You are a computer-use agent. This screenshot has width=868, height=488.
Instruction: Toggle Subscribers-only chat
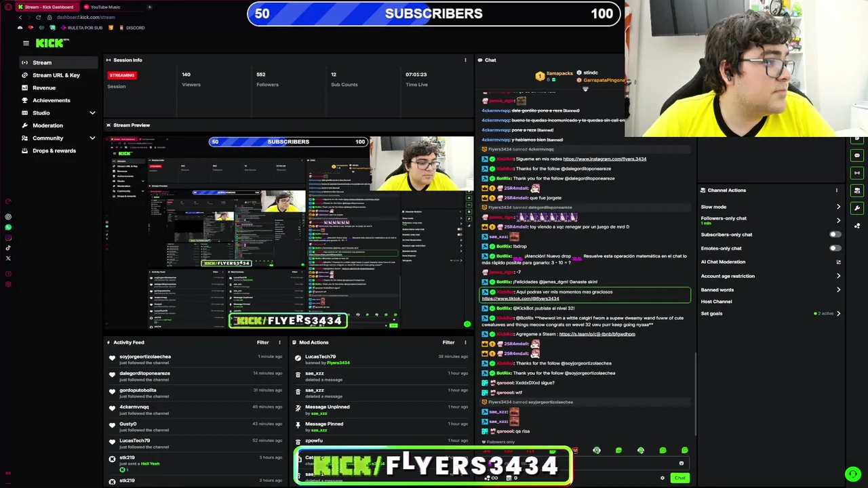coord(835,235)
